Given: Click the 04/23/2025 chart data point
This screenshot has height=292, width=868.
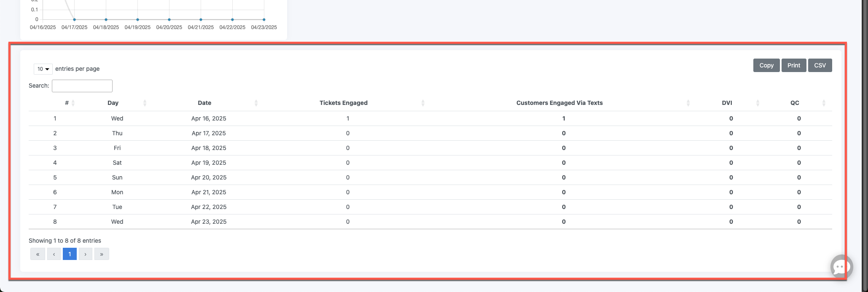Looking at the screenshot, I should coord(264,19).
